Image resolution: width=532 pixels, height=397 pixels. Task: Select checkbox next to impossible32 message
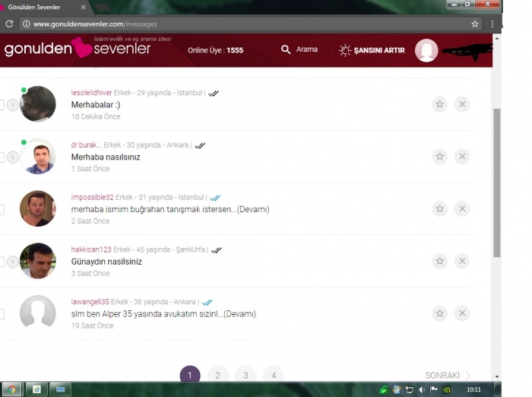point(2,209)
